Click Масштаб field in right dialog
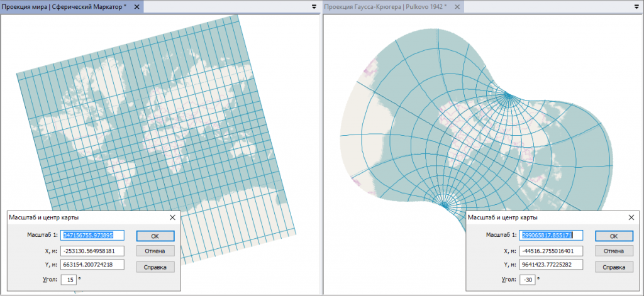Image resolution: width=644 pixels, height=296 pixels. [x=552, y=236]
